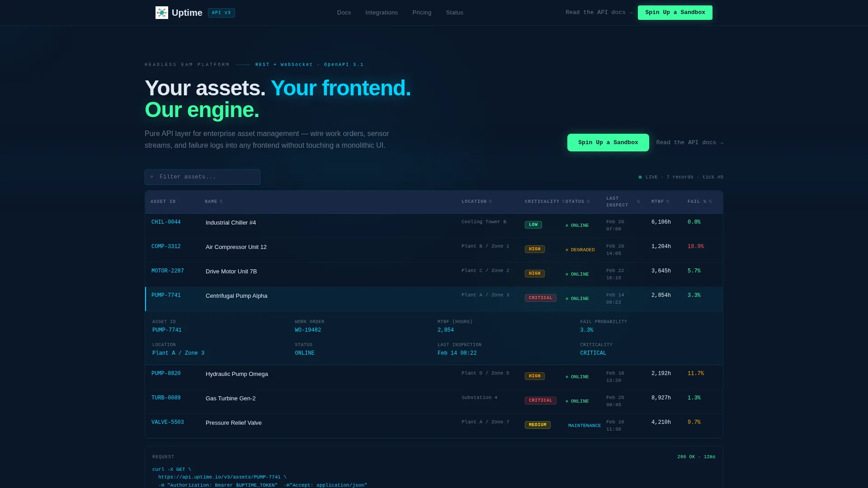The width and height of the screenshot is (868, 488).
Task: Click the API v3 badge
Action: click(222, 13)
